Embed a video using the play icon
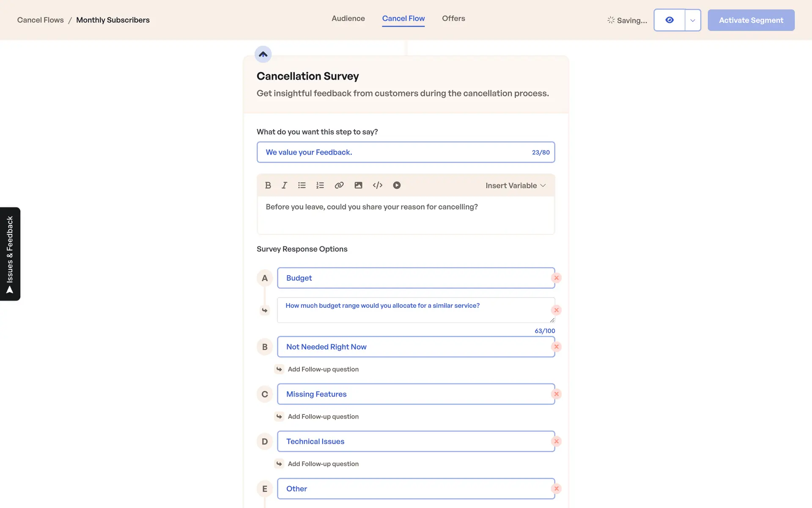This screenshot has height=508, width=812. point(396,185)
